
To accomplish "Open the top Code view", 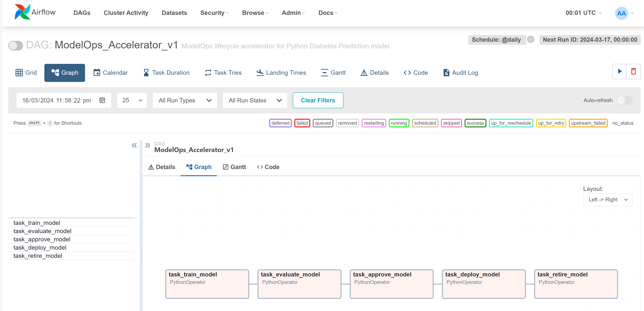I will click(x=416, y=73).
